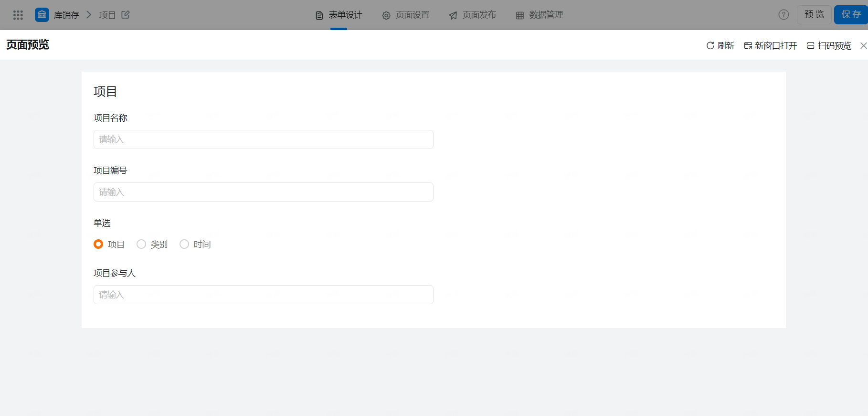Click into the 项目参与人 input box
The width and height of the screenshot is (868, 416).
pos(263,295)
